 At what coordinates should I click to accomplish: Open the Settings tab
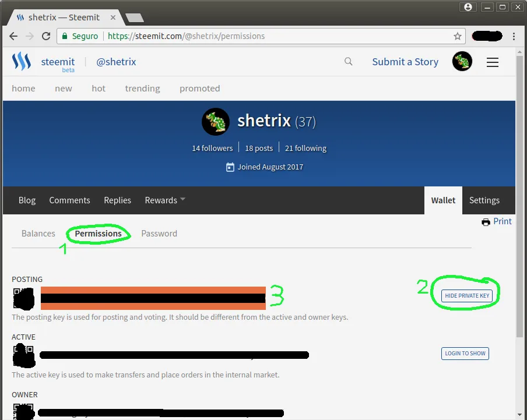[484, 200]
